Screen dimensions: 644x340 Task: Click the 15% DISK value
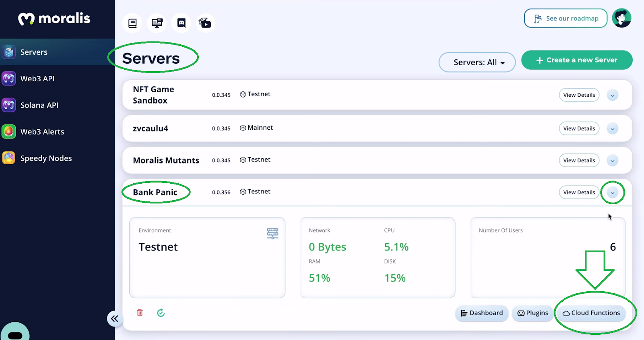coord(395,278)
